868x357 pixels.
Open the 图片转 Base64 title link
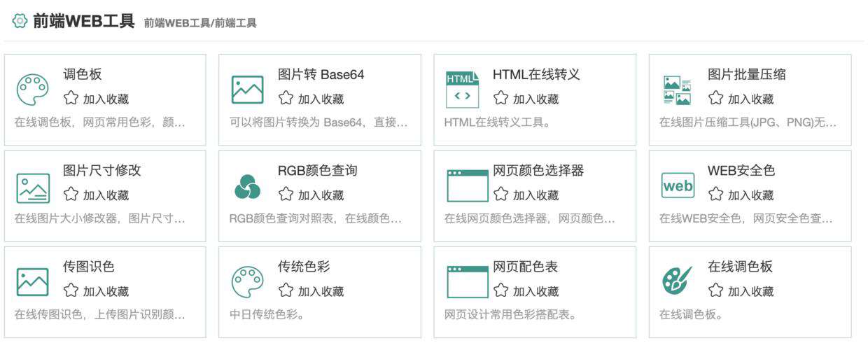[321, 75]
